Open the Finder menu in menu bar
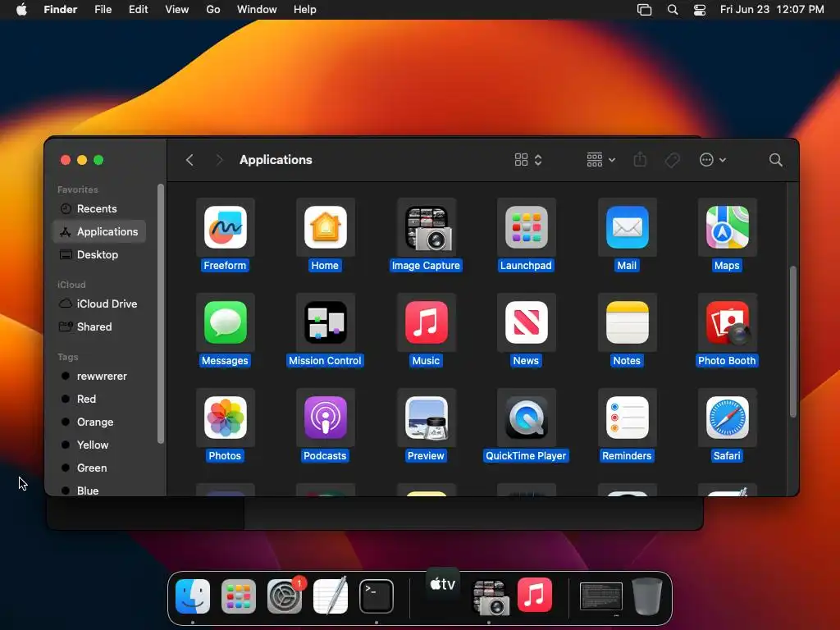This screenshot has height=630, width=840. 61,10
